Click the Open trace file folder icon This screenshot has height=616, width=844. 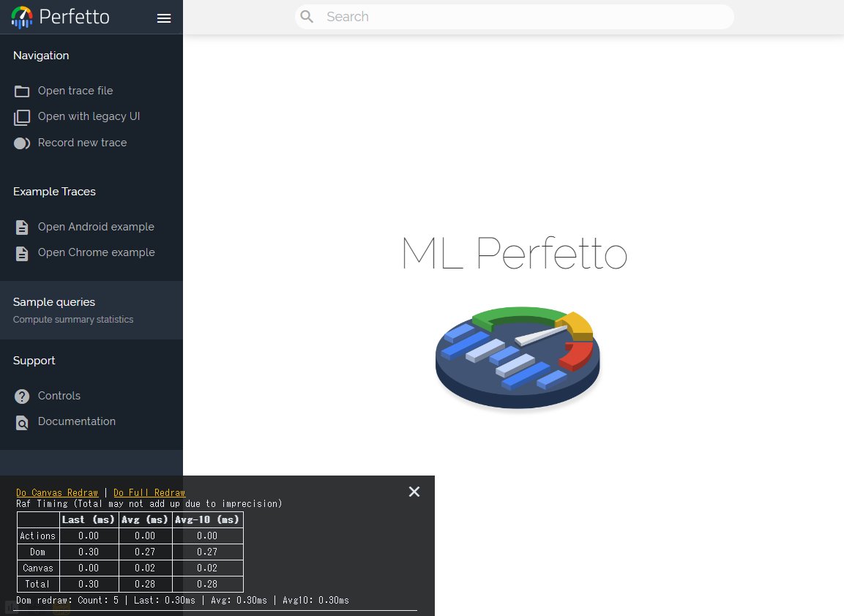click(22, 91)
